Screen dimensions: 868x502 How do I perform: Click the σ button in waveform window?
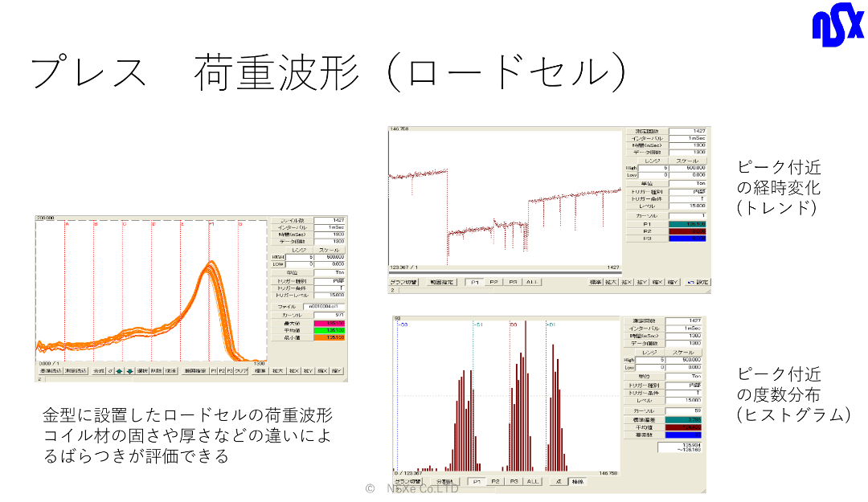pyautogui.click(x=110, y=371)
